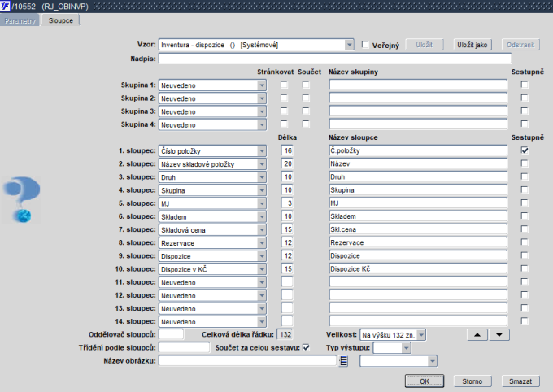Enable Stránkovat for Skupina 4
Image resolution: width=553 pixels, height=392 pixels.
[x=284, y=124]
